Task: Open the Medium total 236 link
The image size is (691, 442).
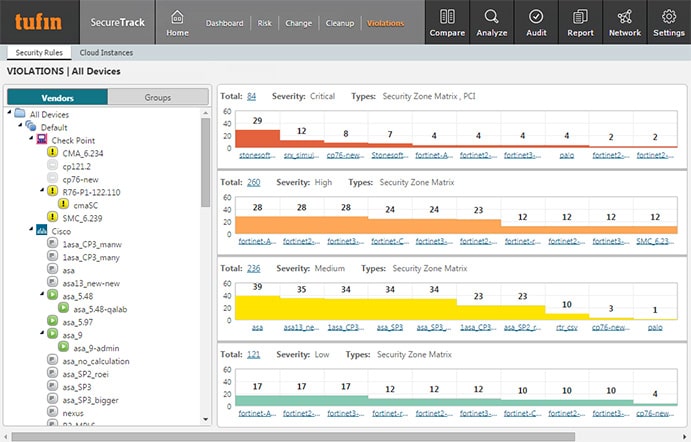Action: tap(253, 268)
